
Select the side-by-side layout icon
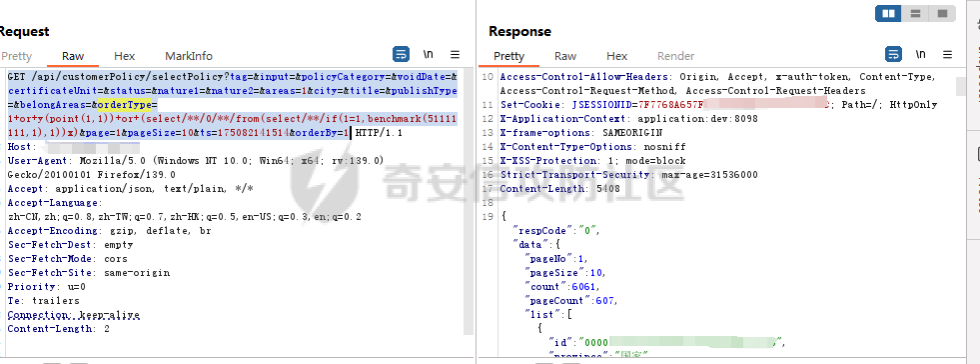pyautogui.click(x=888, y=13)
